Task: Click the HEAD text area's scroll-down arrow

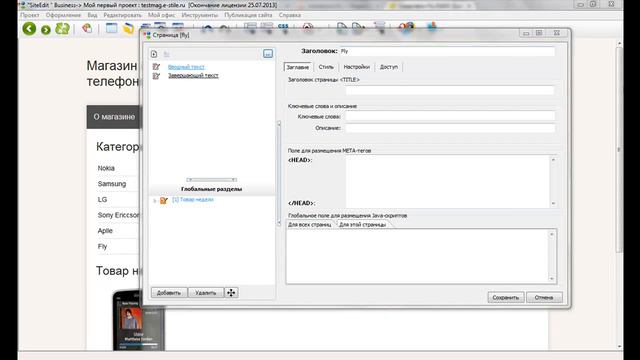Action: [x=553, y=203]
